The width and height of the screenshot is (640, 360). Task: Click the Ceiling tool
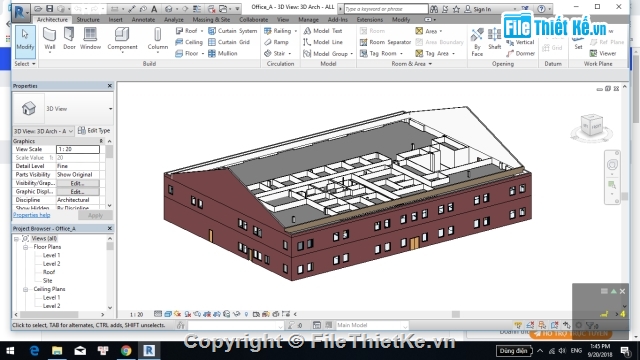[189, 42]
